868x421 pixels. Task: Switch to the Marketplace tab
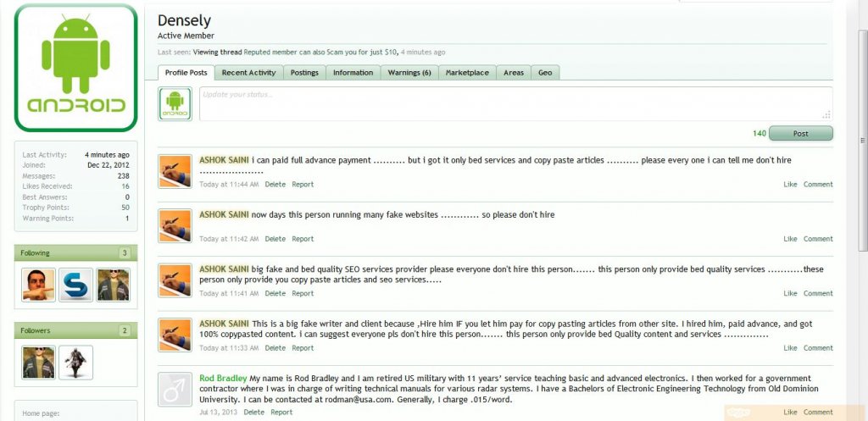click(x=467, y=73)
